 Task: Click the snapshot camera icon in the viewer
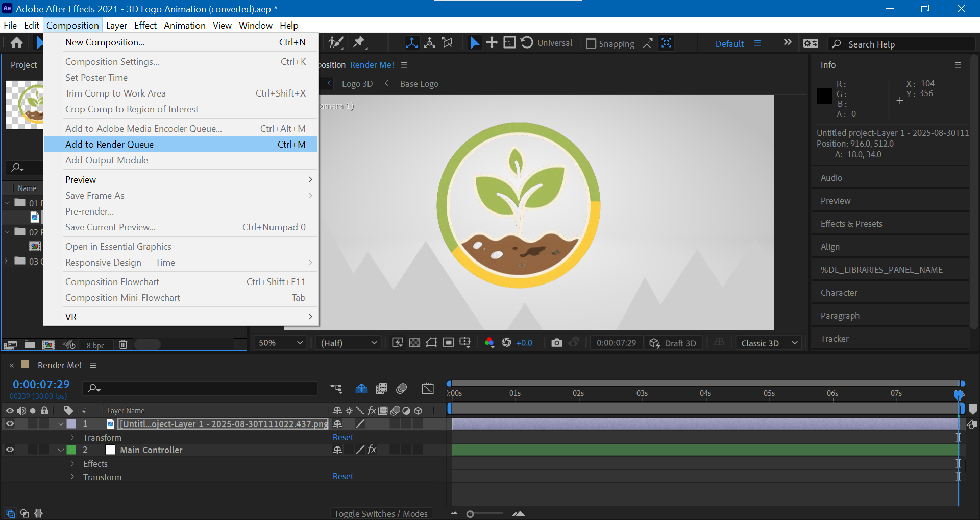[556, 343]
